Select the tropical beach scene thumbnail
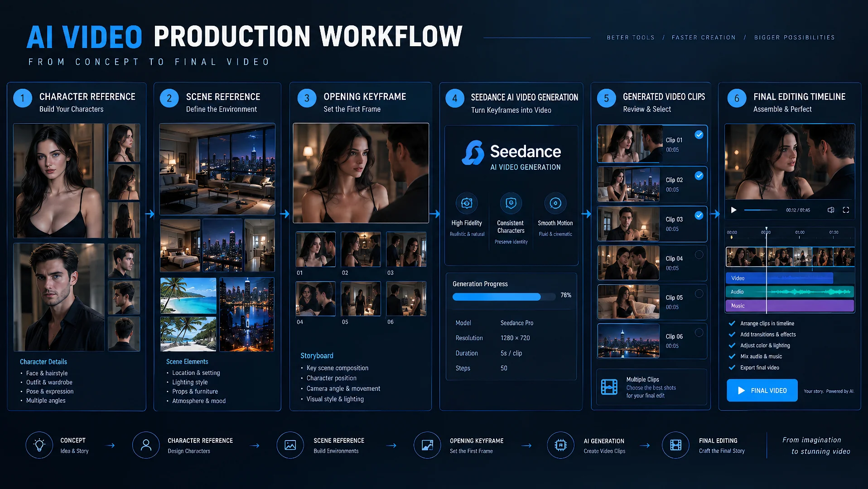 [188, 296]
